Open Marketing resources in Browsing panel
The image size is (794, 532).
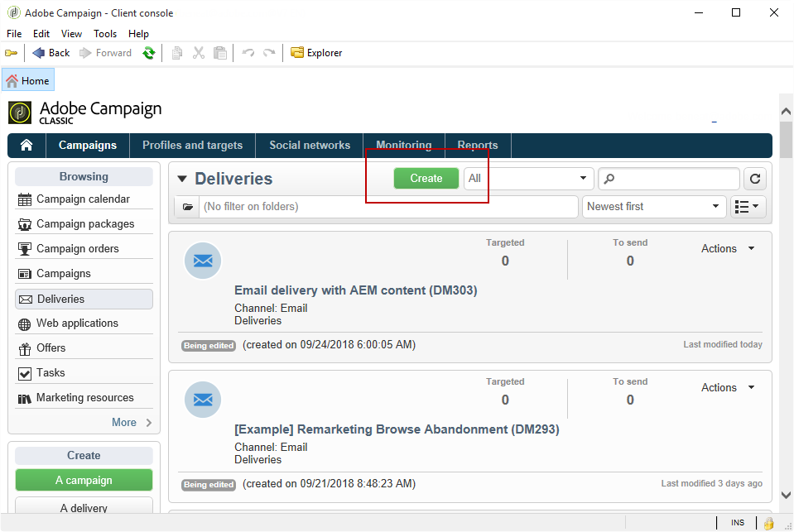tap(84, 397)
